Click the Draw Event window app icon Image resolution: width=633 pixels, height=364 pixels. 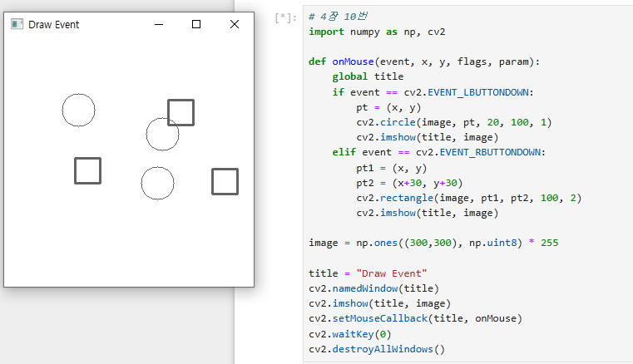click(17, 24)
